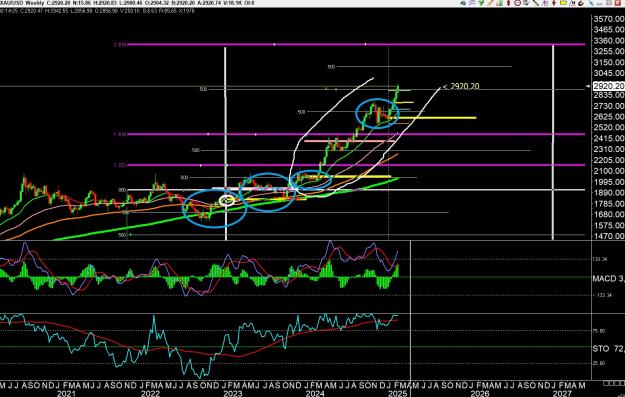Click the 2024 year label on time axis
Image resolution: width=625 pixels, height=397 pixels.
[315, 393]
